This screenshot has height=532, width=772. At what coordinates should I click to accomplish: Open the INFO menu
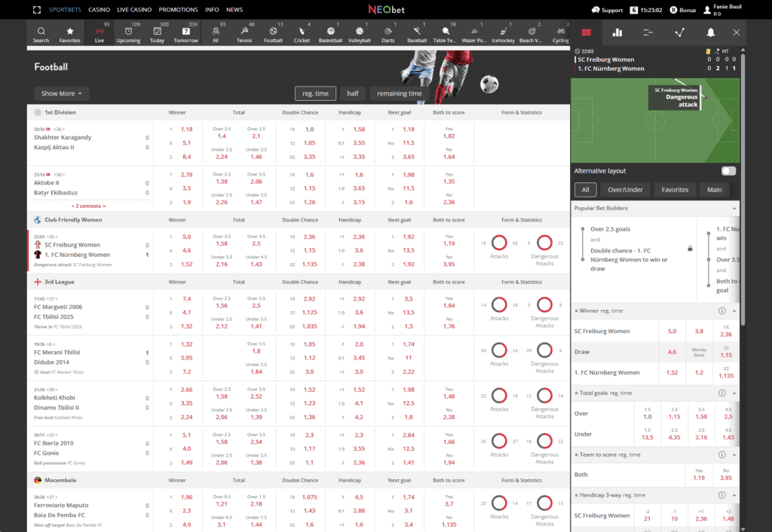tap(212, 10)
